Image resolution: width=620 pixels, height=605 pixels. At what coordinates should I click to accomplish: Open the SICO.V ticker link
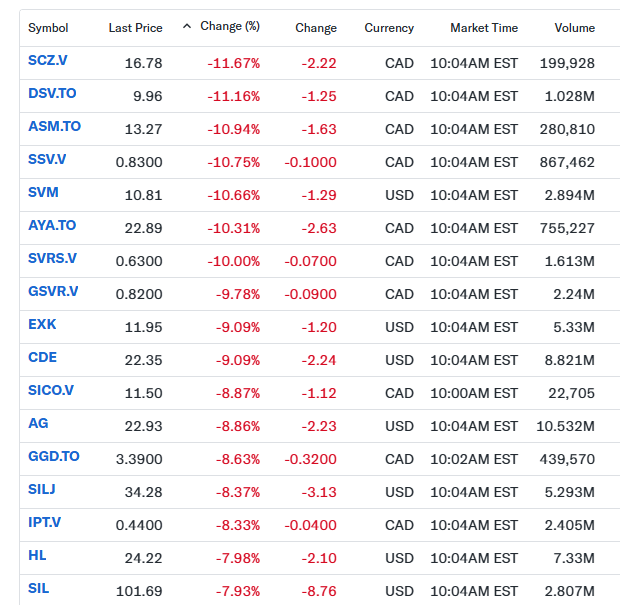50,391
